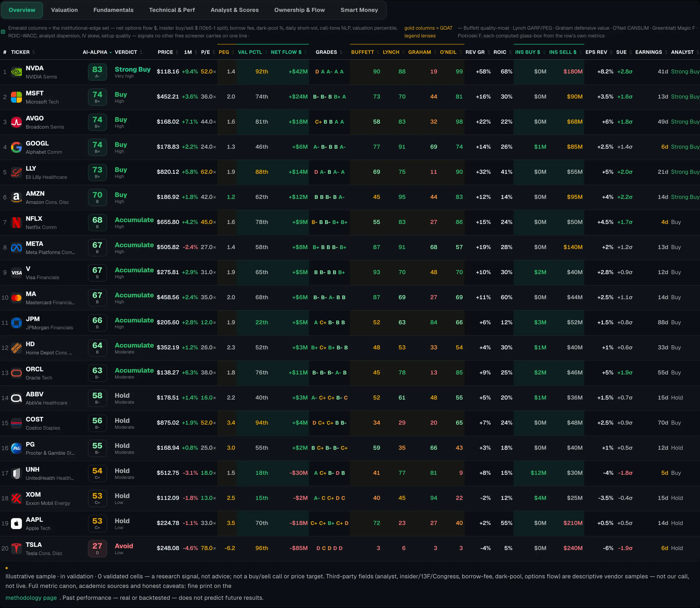Open the Analyst & Scores tab

(235, 10)
